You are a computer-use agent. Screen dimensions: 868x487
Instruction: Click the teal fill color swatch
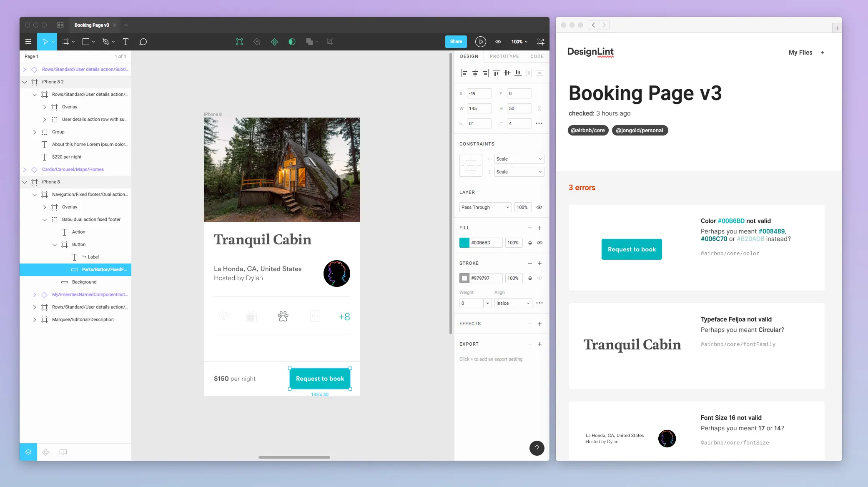coord(464,243)
